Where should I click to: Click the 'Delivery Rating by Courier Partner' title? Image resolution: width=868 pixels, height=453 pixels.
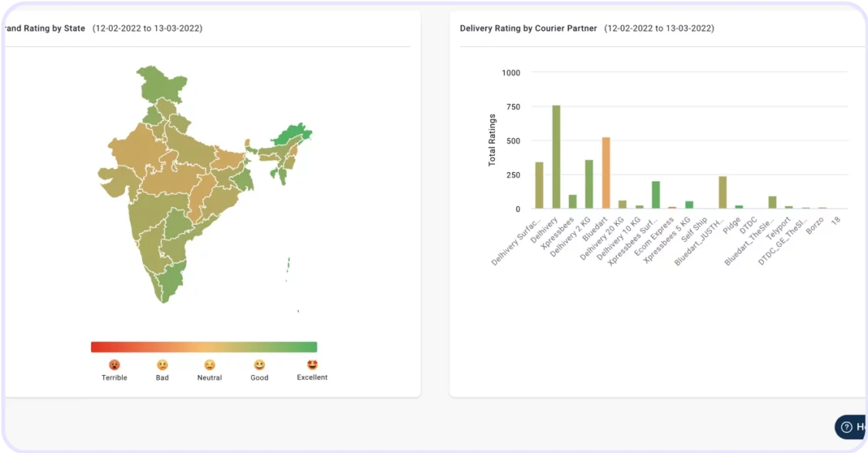(x=528, y=29)
